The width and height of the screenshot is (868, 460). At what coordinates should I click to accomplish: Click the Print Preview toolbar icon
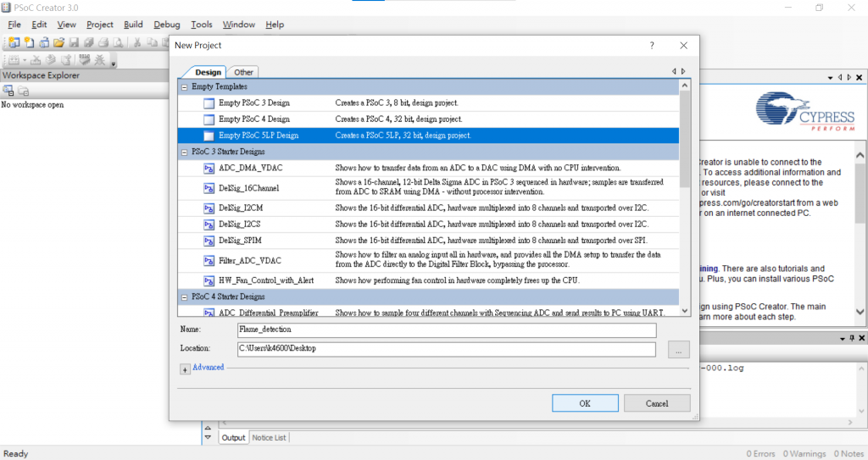pos(118,42)
